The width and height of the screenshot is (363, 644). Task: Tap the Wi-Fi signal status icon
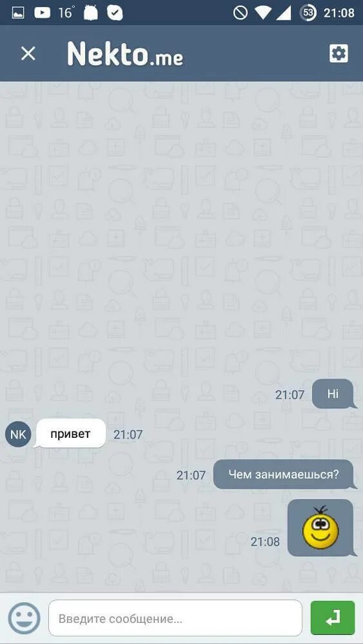tap(262, 13)
